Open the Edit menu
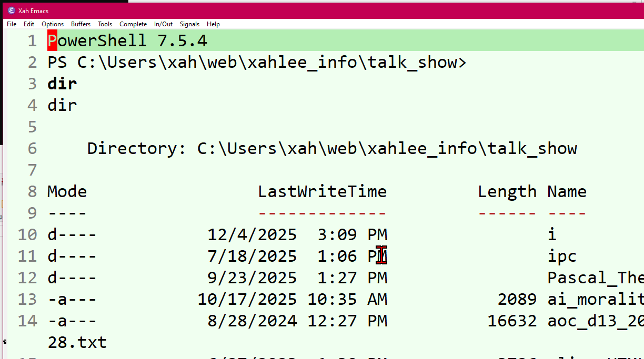The width and height of the screenshot is (644, 359). pos(29,24)
